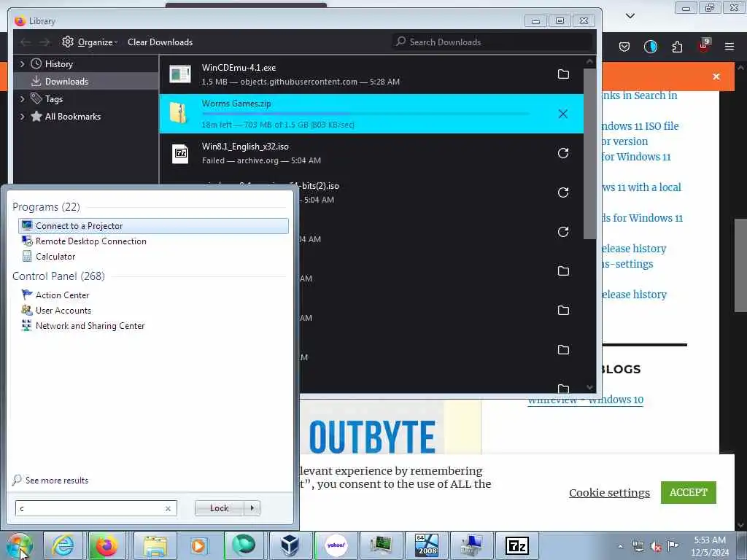Open the Cookie settings link
This screenshot has height=560, width=747.
[609, 493]
